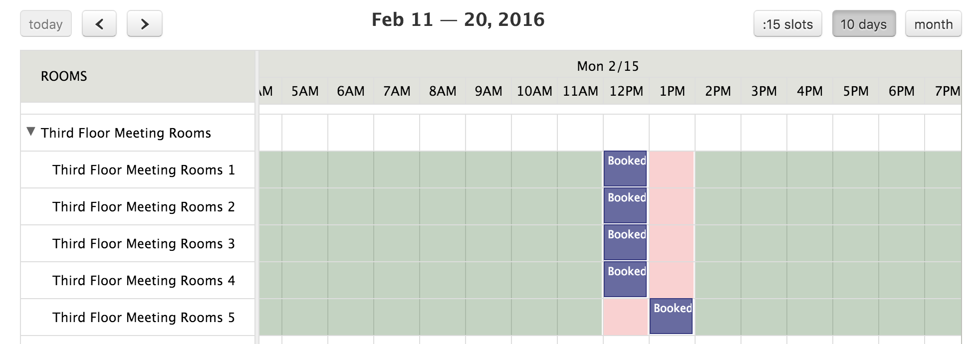The height and width of the screenshot is (344, 980).
Task: Select Third Floor Meeting Rooms 5 row label
Action: (x=144, y=318)
